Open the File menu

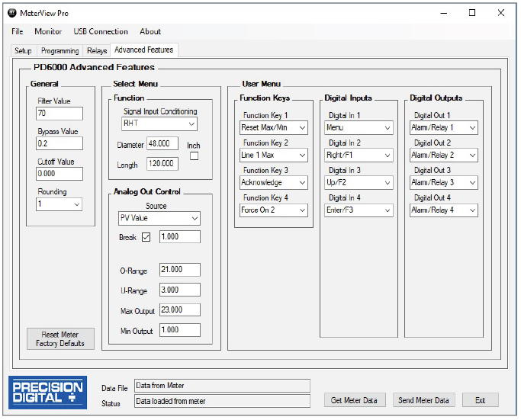18,31
